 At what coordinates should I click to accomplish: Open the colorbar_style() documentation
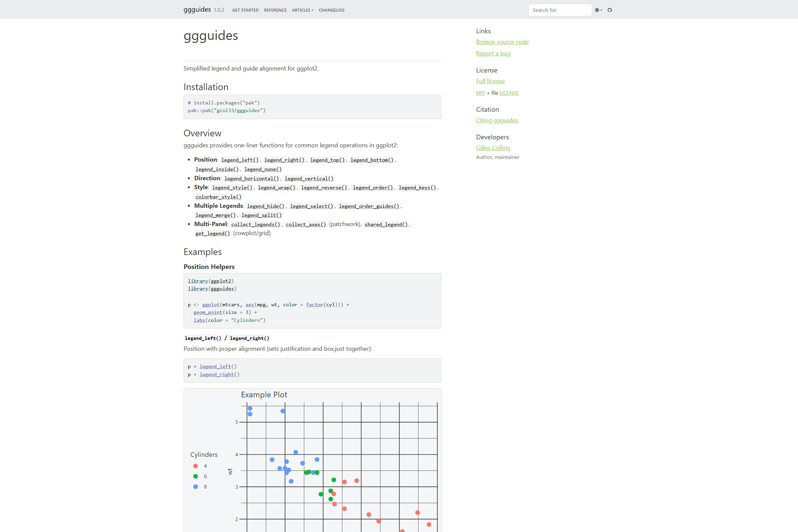(x=218, y=197)
